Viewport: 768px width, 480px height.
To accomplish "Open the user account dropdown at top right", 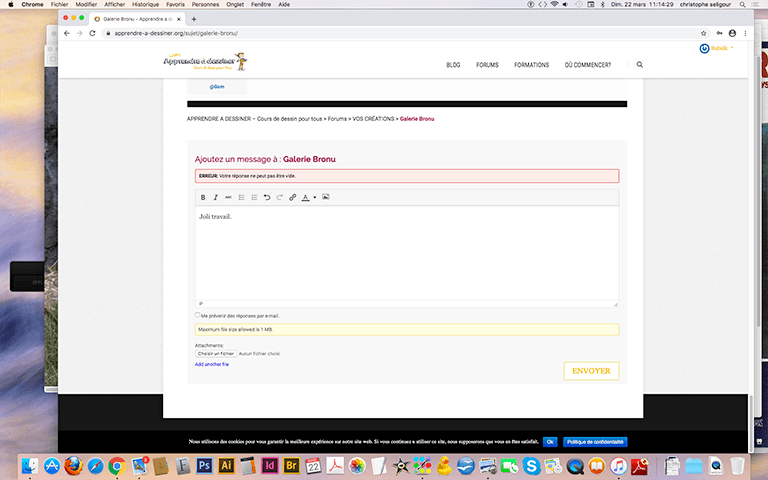I will click(x=717, y=48).
